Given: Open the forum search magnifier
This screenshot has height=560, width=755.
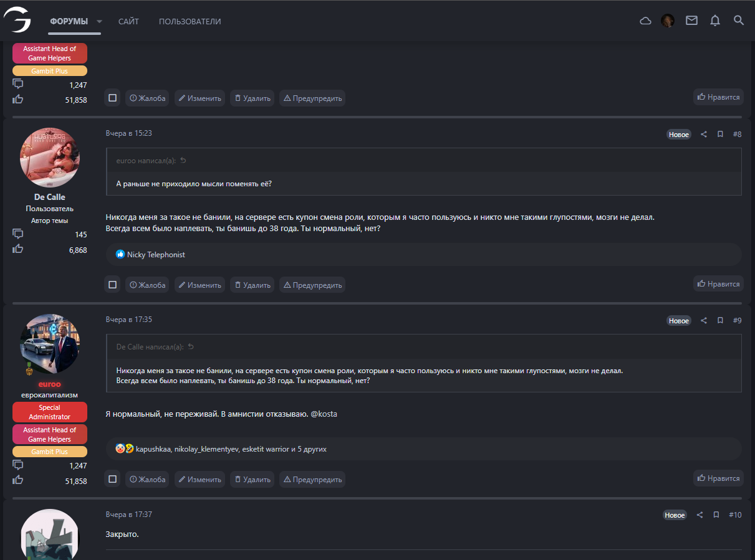Looking at the screenshot, I should click(x=739, y=21).
